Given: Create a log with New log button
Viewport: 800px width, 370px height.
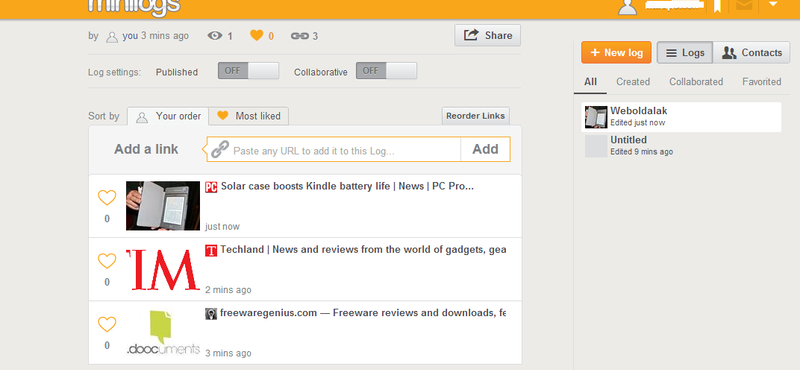Looking at the screenshot, I should pyautogui.click(x=616, y=53).
